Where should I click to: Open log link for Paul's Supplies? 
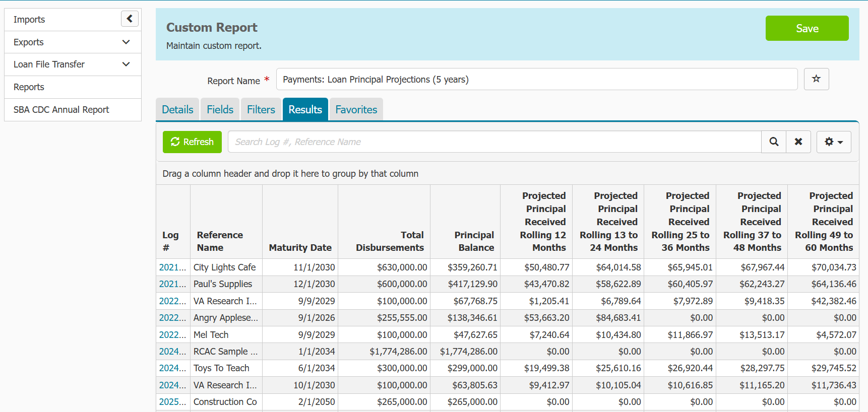(x=172, y=284)
